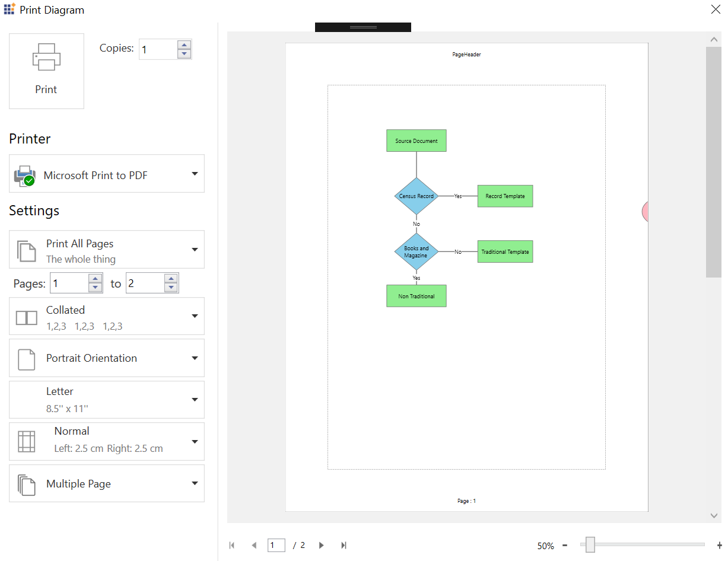The image size is (728, 561).
Task: Click the Source Document shape in the preview
Action: pos(417,141)
